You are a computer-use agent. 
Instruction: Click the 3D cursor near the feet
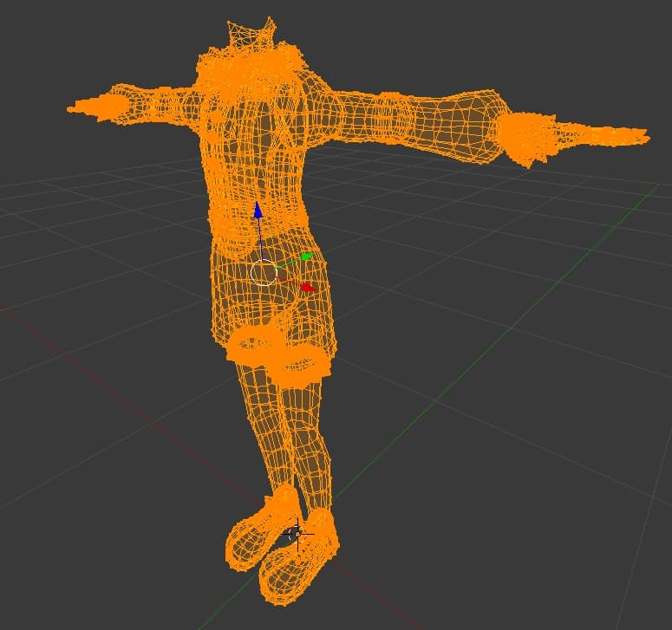point(297,534)
